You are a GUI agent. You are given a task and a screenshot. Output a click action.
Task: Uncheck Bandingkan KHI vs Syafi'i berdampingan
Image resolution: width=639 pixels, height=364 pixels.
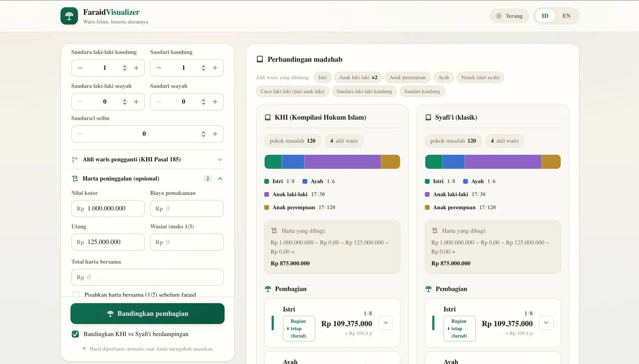[x=75, y=334]
